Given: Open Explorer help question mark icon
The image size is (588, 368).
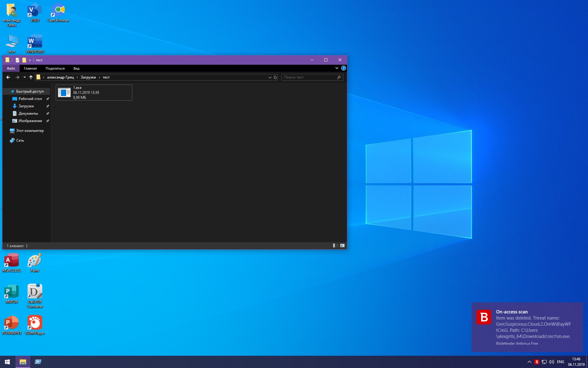Looking at the screenshot, I should (344, 68).
